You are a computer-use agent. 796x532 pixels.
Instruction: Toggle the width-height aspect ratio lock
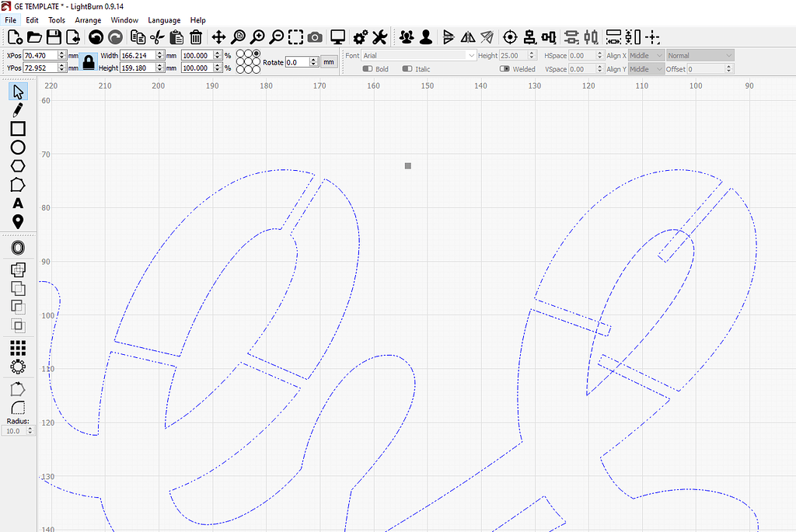click(x=88, y=62)
